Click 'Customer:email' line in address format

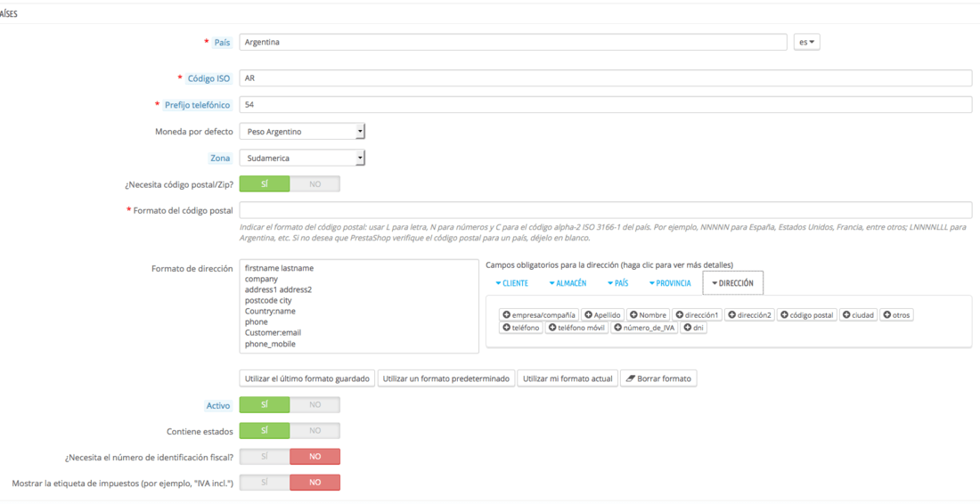tap(274, 332)
